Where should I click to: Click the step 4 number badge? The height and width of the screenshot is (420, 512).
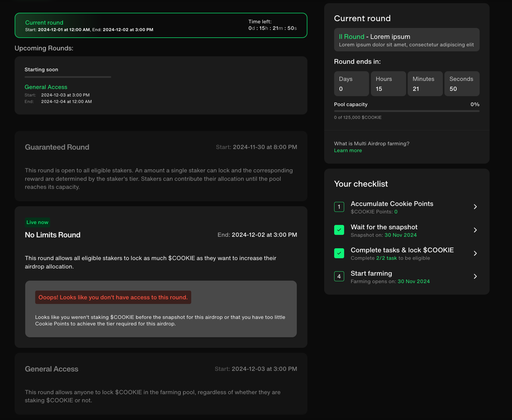pos(339,276)
